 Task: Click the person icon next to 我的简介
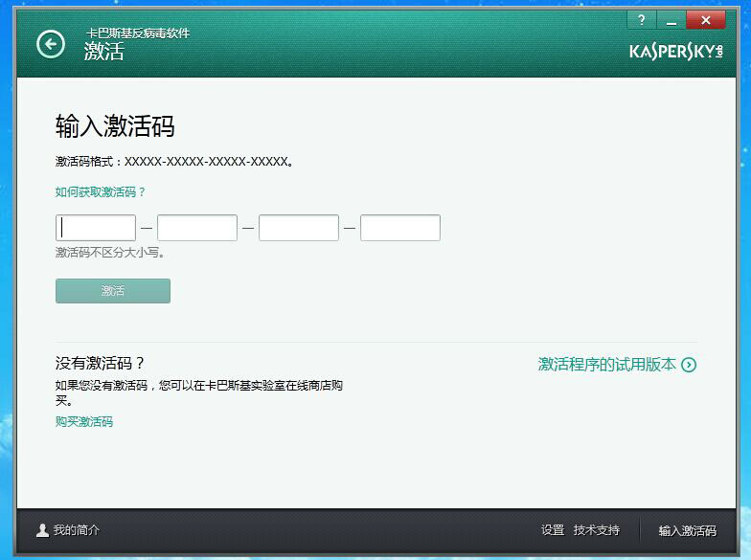42,530
